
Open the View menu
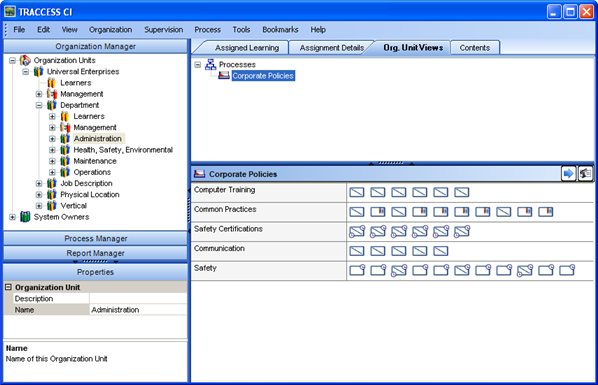(x=69, y=29)
